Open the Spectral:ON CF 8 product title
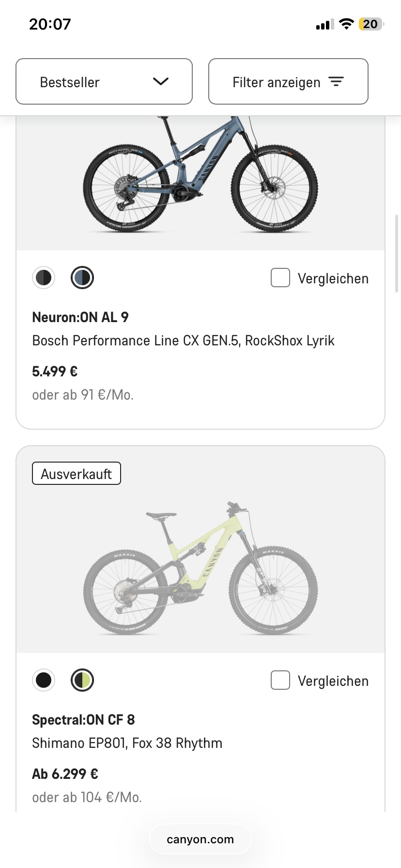Screen dimensions: 401x868 pos(83,720)
